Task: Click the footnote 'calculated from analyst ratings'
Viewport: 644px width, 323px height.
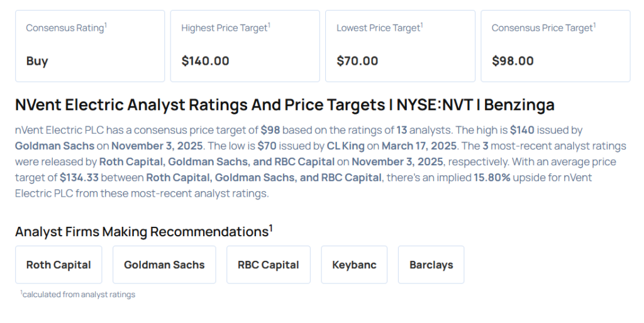Action: coord(78,294)
